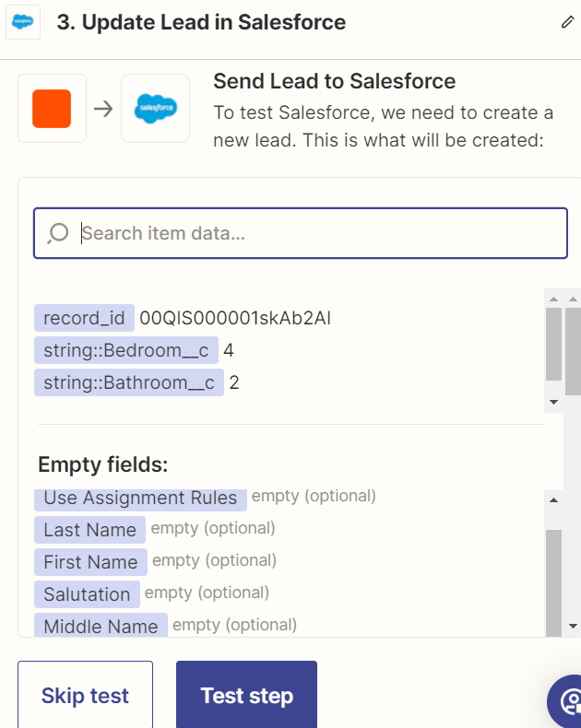Click the empty fields scroll down arrow
Viewport: 581px width, 728px height.
click(573, 627)
